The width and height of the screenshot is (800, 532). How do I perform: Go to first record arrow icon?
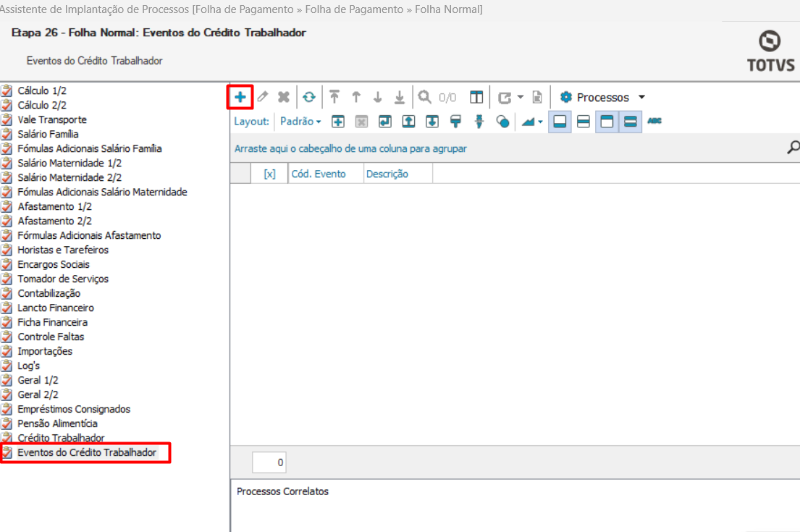pos(334,97)
